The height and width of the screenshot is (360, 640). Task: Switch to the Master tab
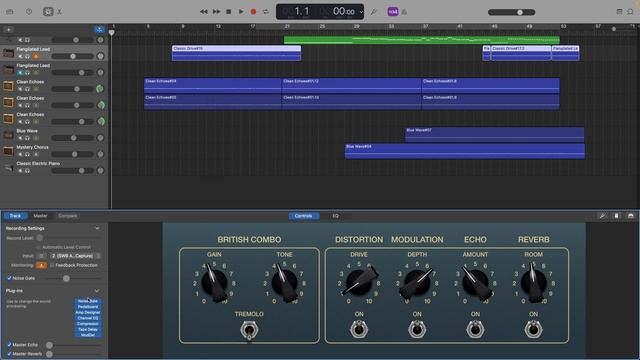click(x=40, y=216)
